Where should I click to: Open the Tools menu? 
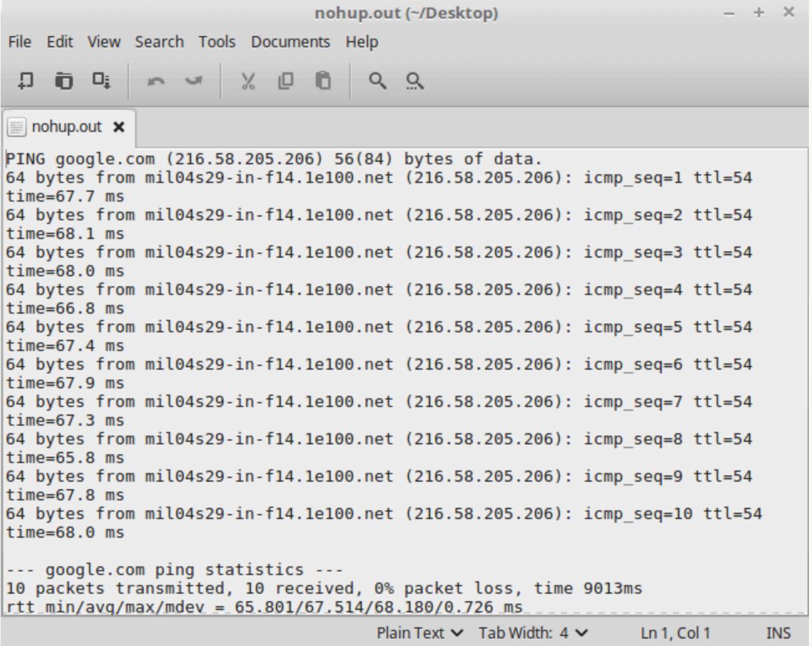click(217, 42)
